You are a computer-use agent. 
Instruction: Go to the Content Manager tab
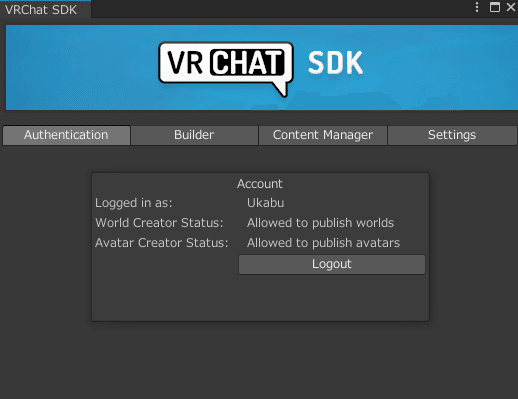323,135
